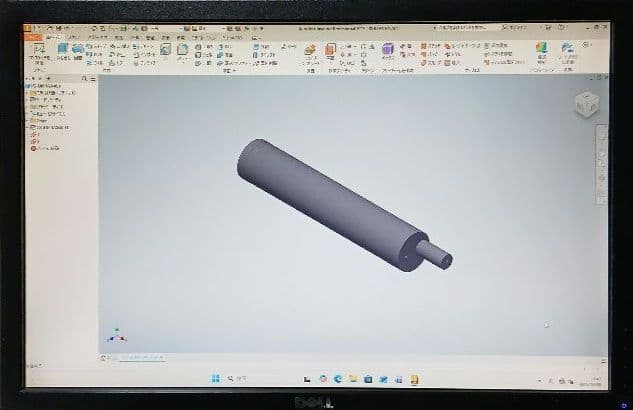
Task: Click the Shell tool in Modify panel
Action: [204, 55]
